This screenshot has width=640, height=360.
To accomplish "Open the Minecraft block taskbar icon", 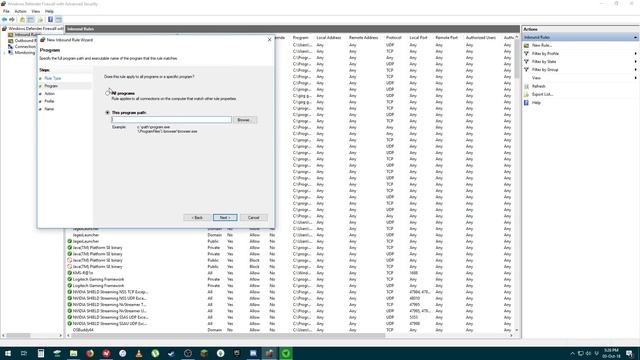I will (204, 353).
